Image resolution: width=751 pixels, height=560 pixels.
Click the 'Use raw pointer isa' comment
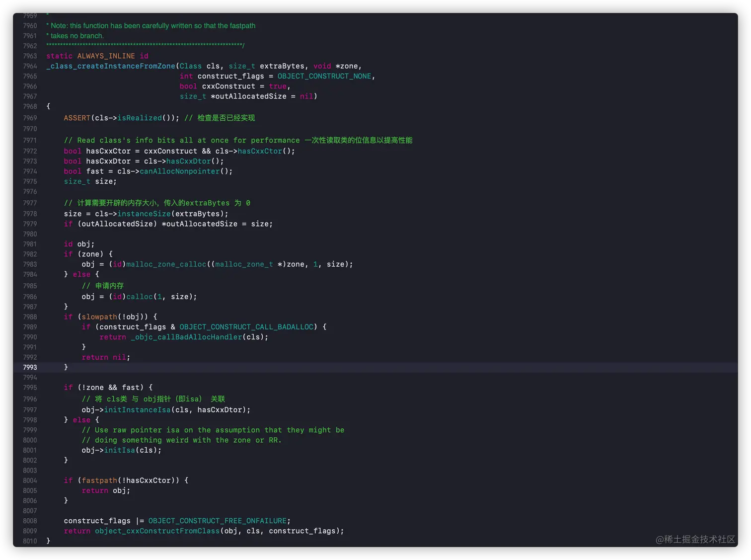(x=213, y=430)
